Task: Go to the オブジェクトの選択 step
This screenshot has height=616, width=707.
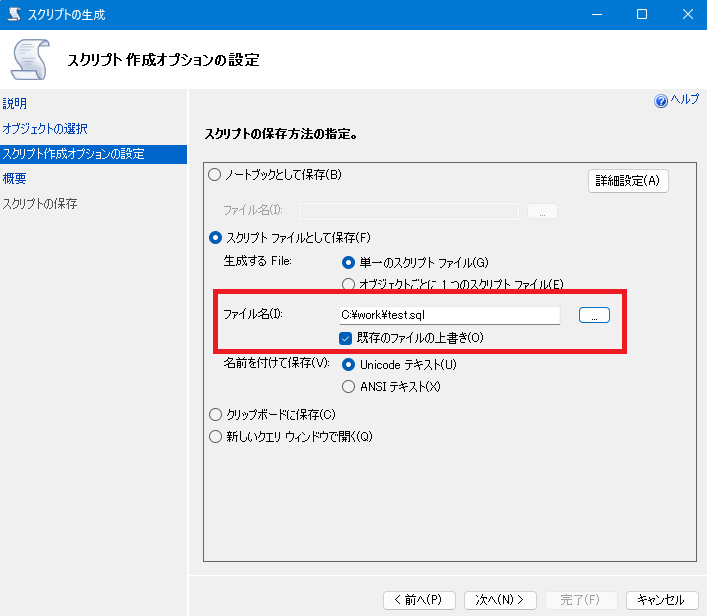Action: 45,129
